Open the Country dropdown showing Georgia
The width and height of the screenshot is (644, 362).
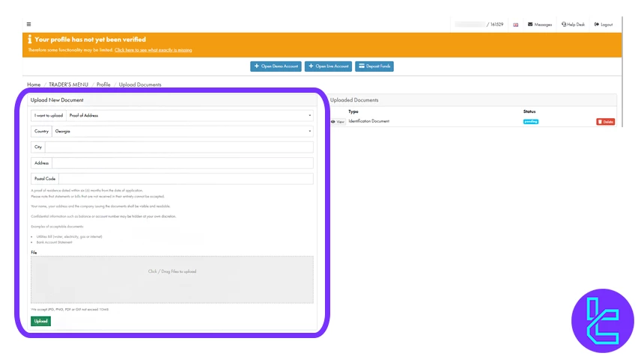(x=183, y=132)
